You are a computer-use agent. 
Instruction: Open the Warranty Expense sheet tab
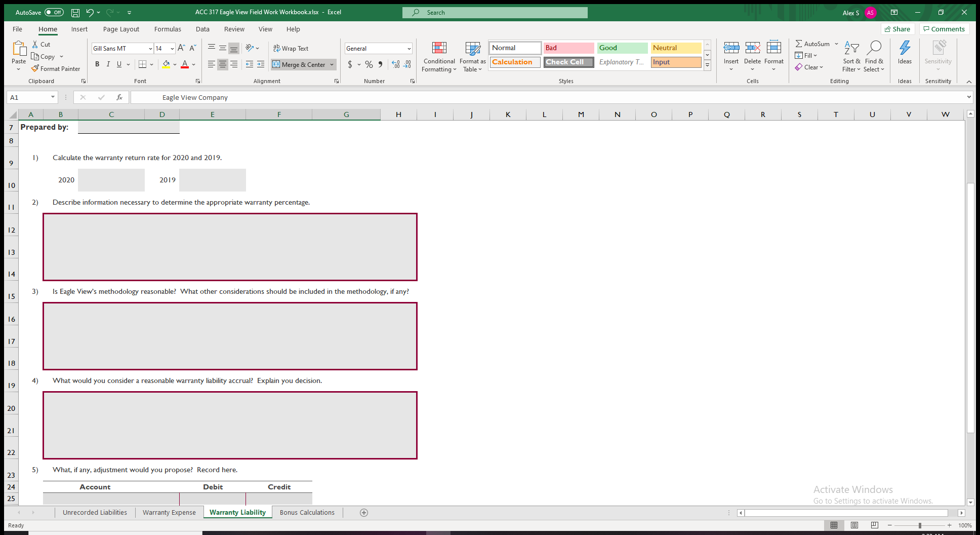tap(169, 512)
